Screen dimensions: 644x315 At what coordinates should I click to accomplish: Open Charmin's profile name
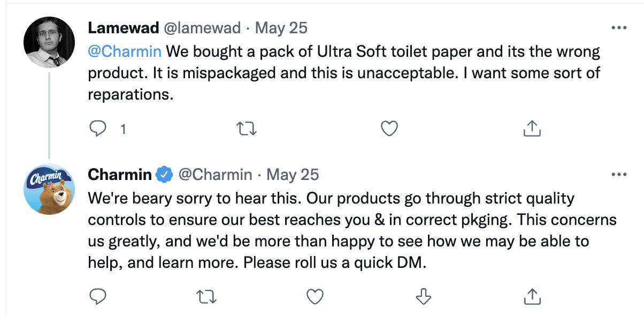click(119, 174)
